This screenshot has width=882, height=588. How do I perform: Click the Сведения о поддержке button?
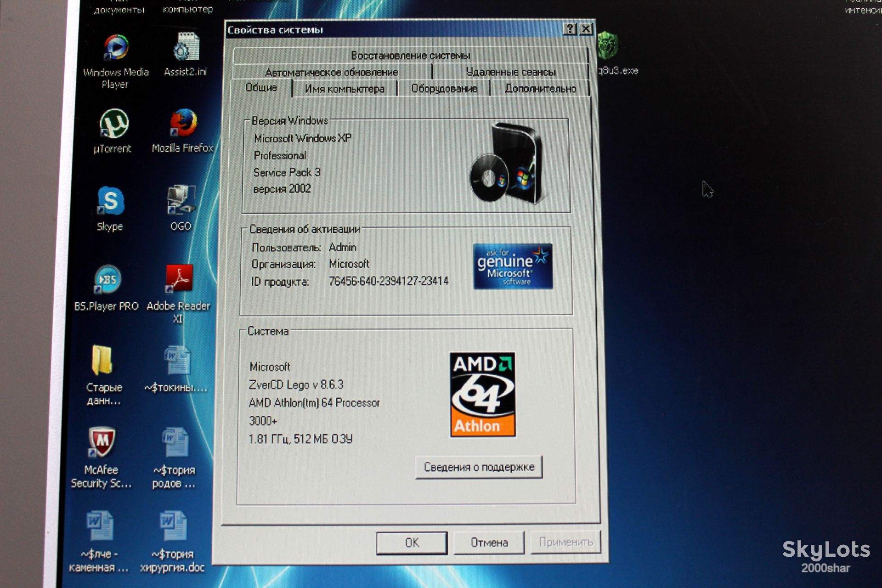(479, 467)
